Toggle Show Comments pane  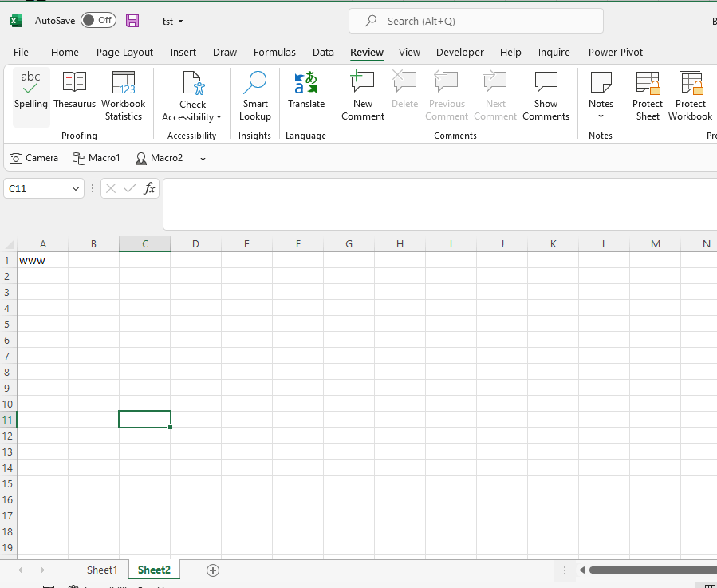546,95
